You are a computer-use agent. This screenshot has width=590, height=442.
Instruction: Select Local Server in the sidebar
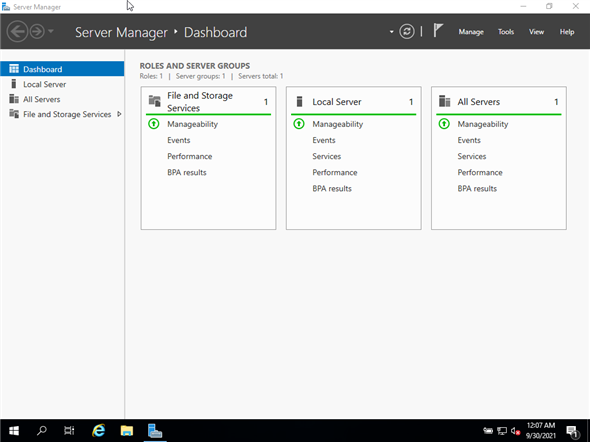[x=62, y=84]
